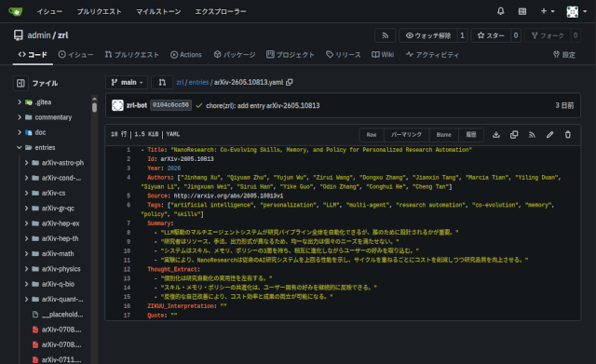The width and height of the screenshot is (596, 364).
Task: Open the main branch dropdown
Action: 127,82
